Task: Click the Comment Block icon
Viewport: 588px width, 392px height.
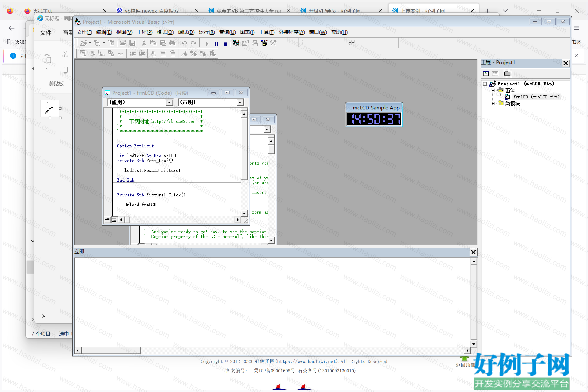Action: point(163,53)
